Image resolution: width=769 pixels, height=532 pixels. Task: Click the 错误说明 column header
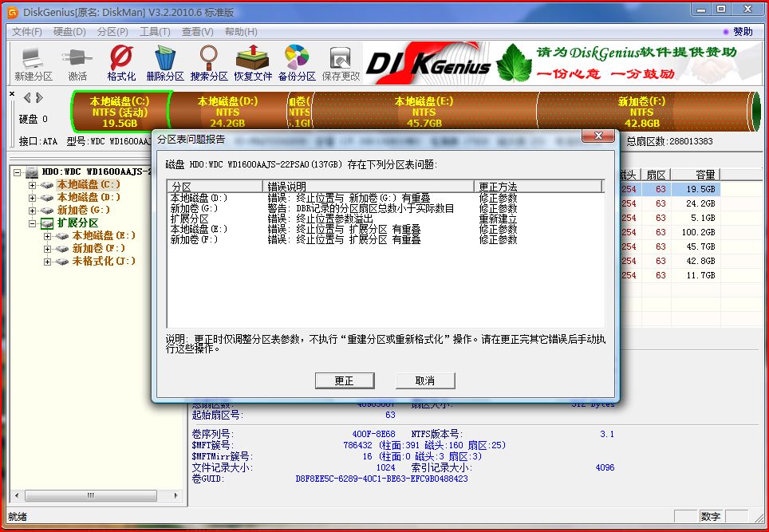click(x=369, y=187)
